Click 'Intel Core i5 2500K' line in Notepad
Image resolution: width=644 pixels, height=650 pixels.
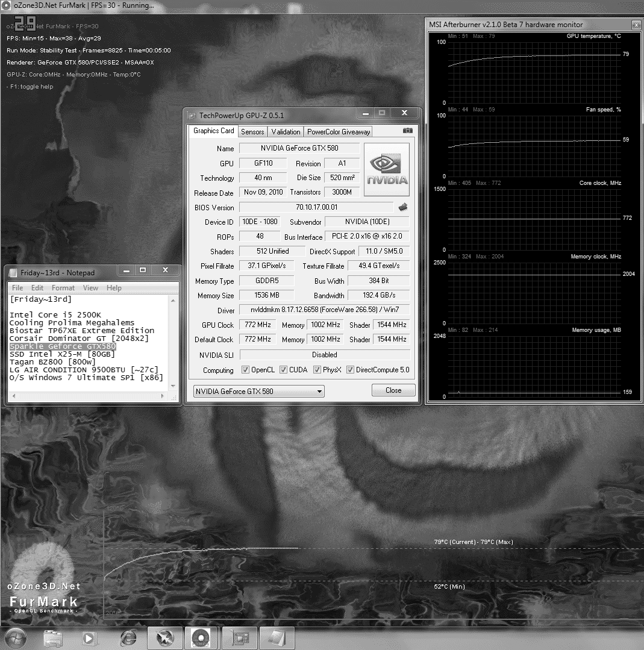click(55, 314)
